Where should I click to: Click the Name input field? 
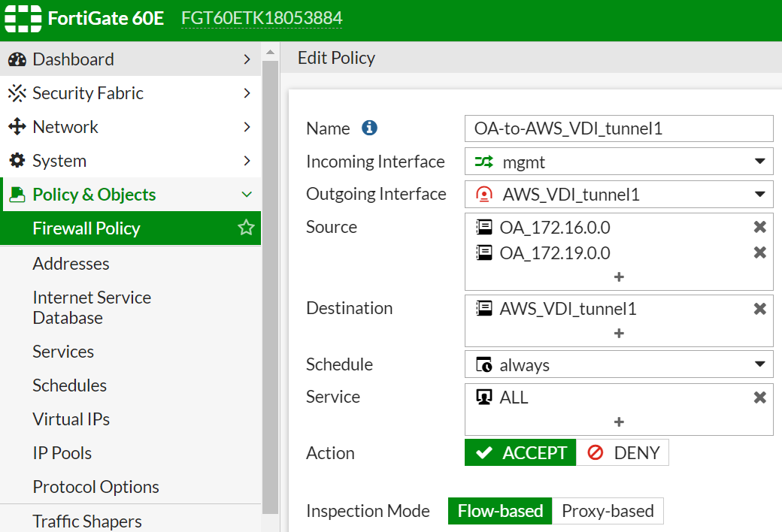point(618,128)
